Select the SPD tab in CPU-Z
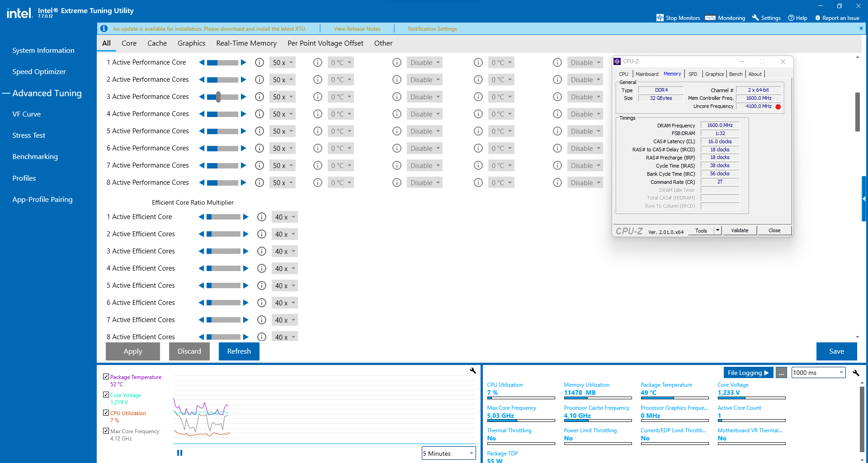The image size is (868, 463). click(693, 74)
